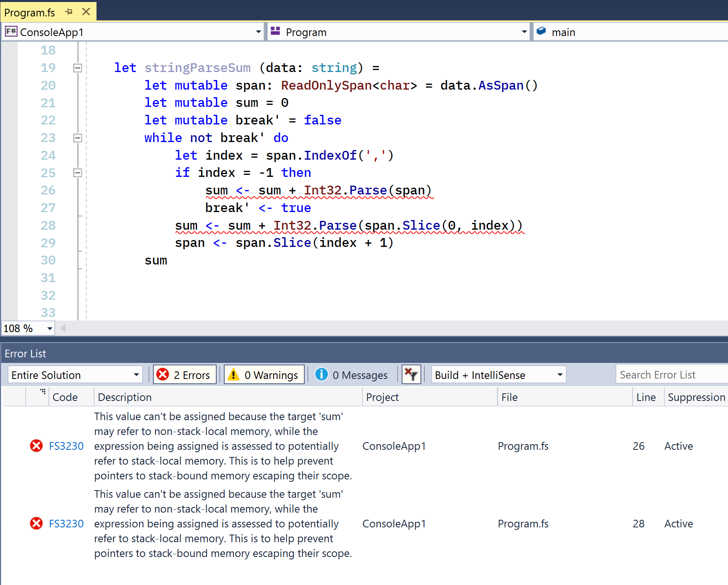Open the Entire Solution scope dropdown
Viewport: 728px width, 585px height.
136,375
